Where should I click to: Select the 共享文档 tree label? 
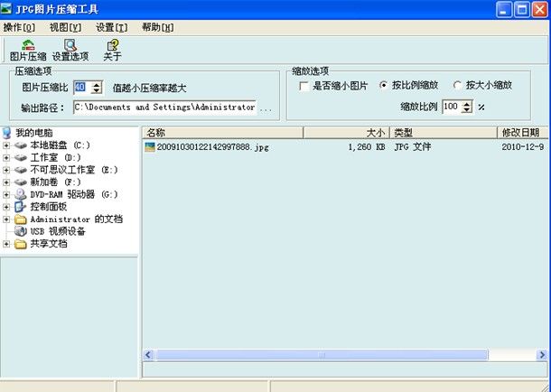point(49,244)
